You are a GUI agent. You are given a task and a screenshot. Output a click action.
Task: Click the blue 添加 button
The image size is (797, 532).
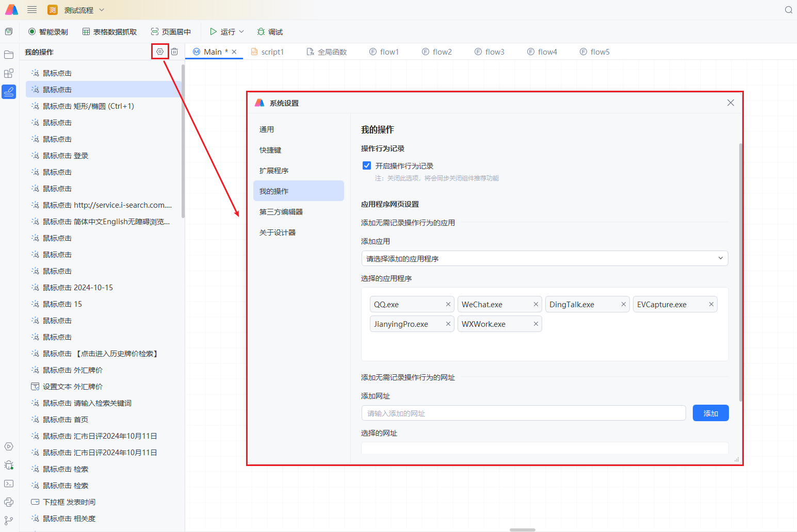(x=710, y=413)
